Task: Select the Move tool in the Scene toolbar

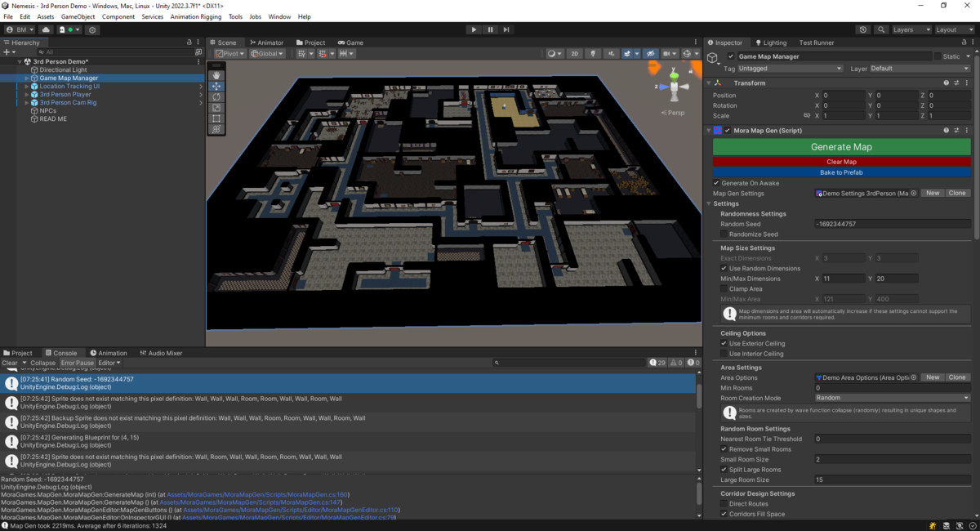Action: (216, 87)
